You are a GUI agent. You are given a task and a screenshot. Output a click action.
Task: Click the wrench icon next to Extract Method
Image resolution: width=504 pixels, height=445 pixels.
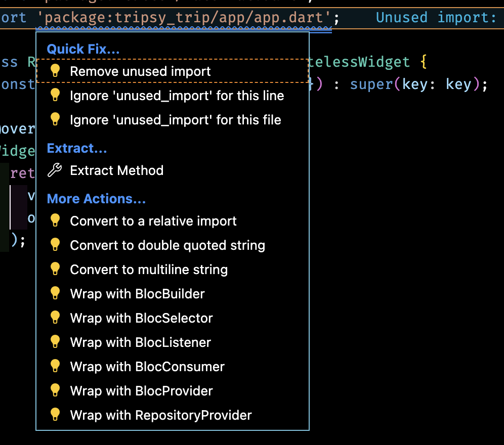(55, 169)
